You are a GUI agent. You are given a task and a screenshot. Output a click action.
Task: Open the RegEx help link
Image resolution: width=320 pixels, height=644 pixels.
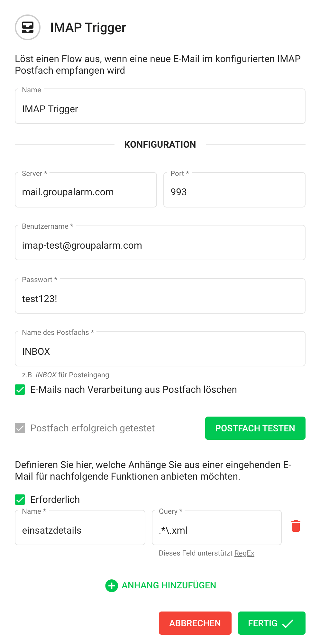(x=244, y=553)
